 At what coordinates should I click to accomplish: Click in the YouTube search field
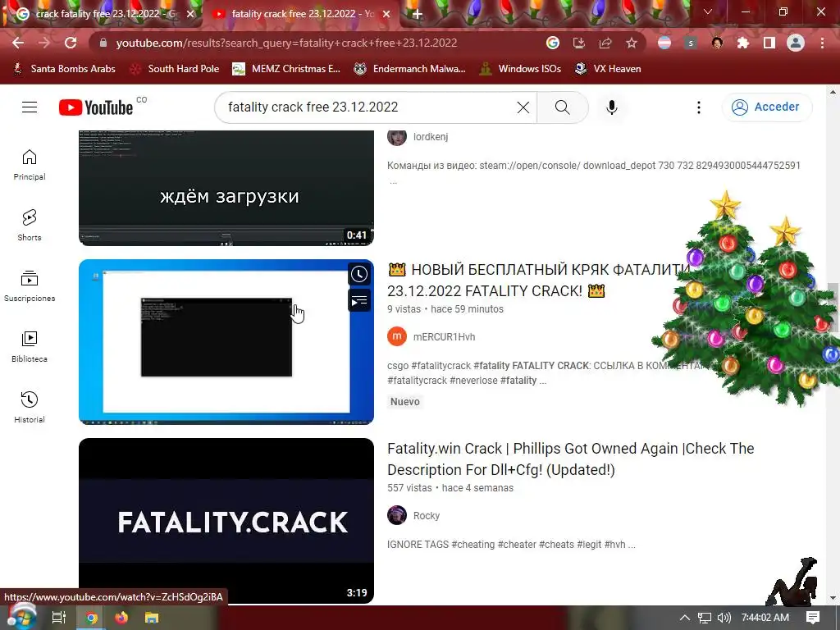[x=370, y=107]
